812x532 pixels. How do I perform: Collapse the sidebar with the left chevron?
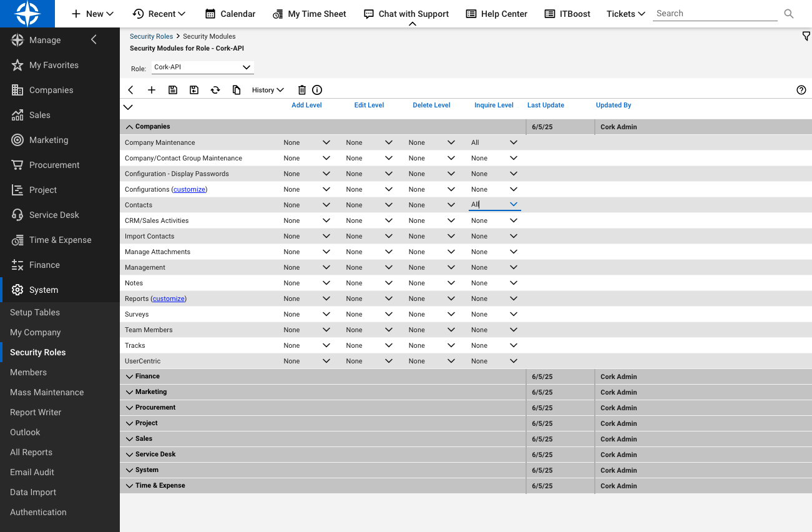point(94,40)
